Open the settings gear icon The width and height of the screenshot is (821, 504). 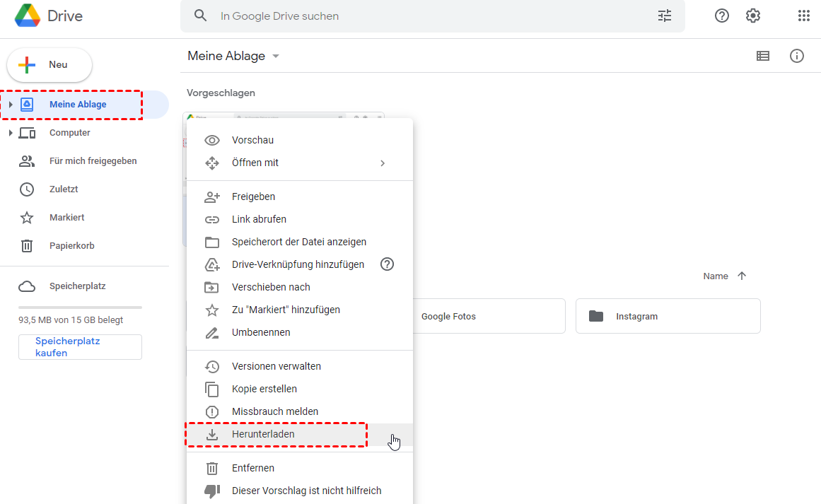click(753, 16)
